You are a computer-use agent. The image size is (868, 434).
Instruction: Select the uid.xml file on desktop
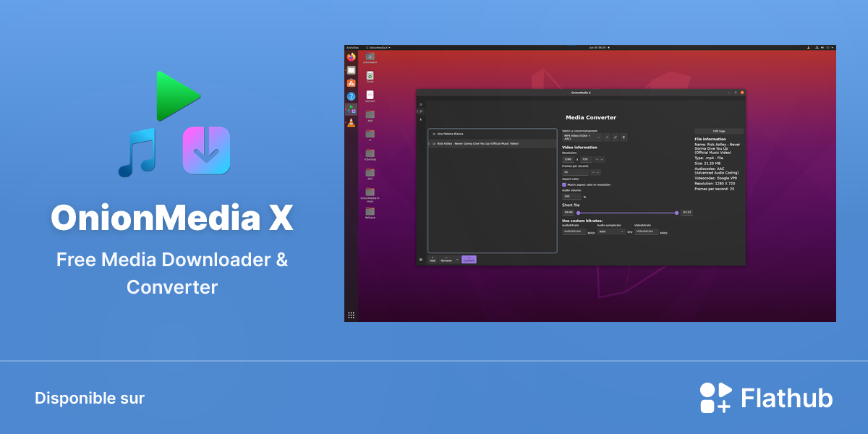(x=370, y=96)
